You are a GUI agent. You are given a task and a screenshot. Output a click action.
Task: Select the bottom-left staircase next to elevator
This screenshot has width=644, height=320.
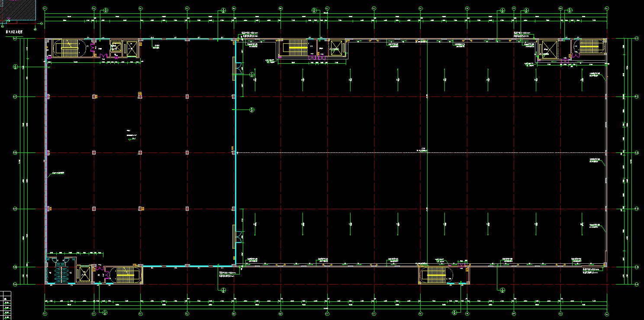coord(124,275)
